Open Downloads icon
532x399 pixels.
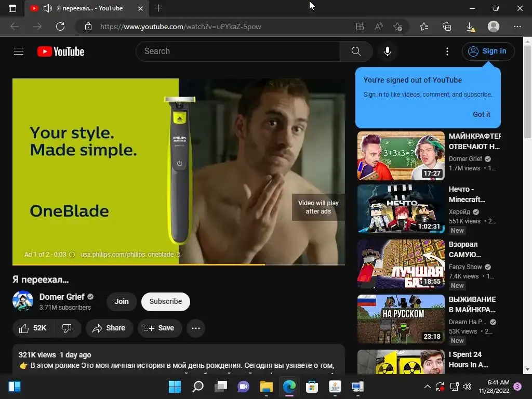[x=470, y=26]
